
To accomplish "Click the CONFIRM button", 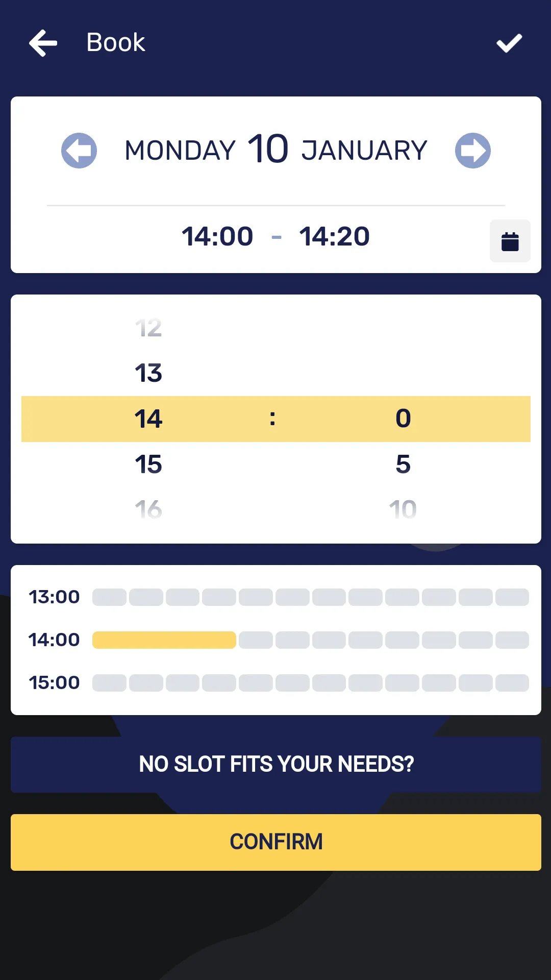I will (x=276, y=842).
